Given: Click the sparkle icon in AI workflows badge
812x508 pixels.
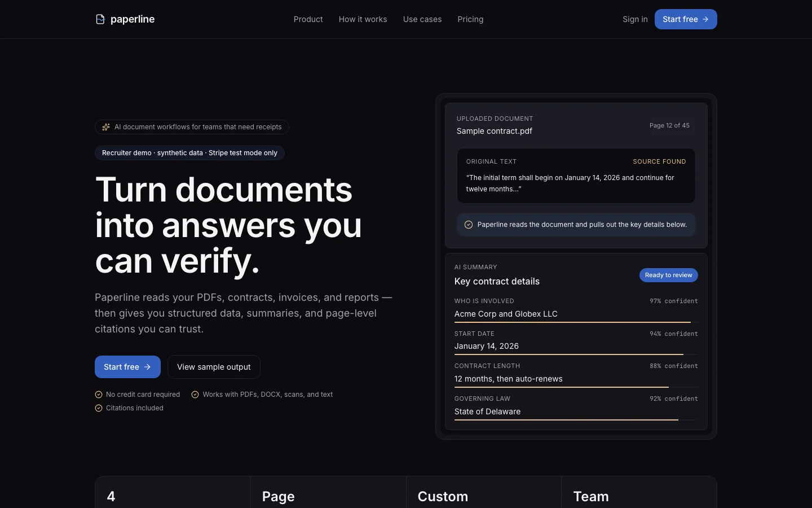Looking at the screenshot, I should click(106, 127).
